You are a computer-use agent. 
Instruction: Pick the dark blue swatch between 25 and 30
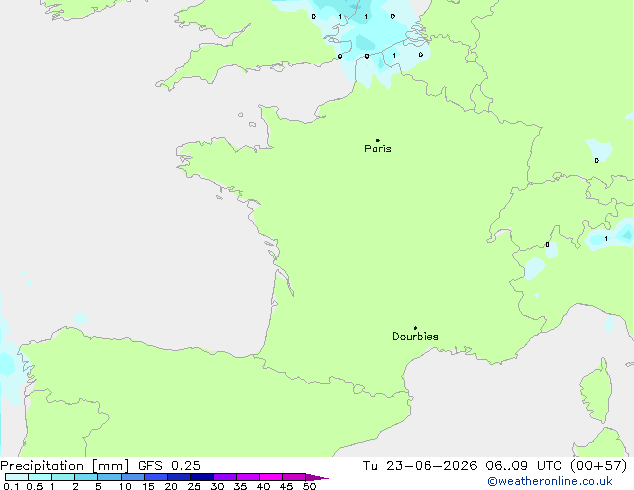click(202, 477)
